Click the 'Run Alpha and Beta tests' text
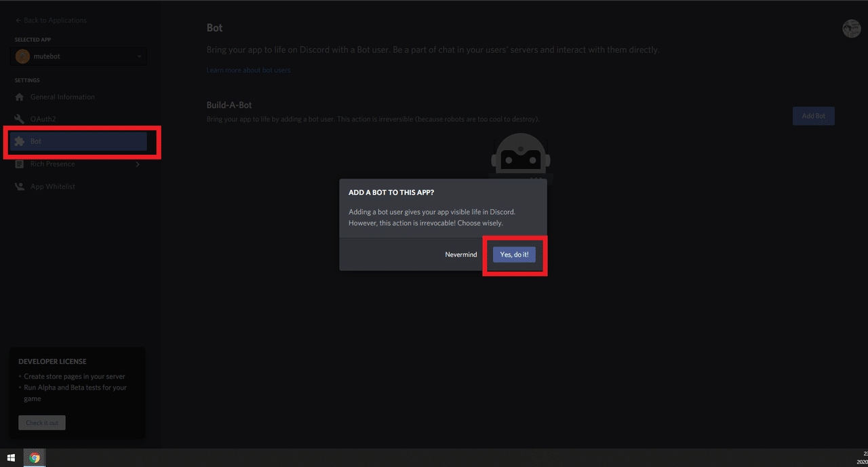Image resolution: width=868 pixels, height=467 pixels. [75, 393]
